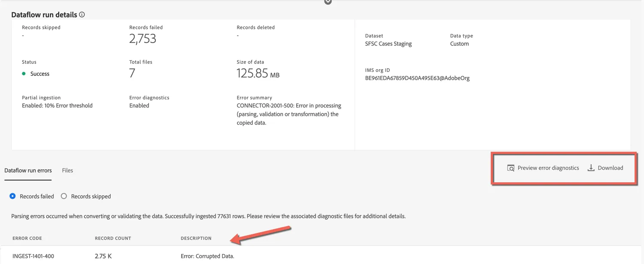Click the Error: Corrupted Data description
Screen dimensions: 644x264
[207, 256]
